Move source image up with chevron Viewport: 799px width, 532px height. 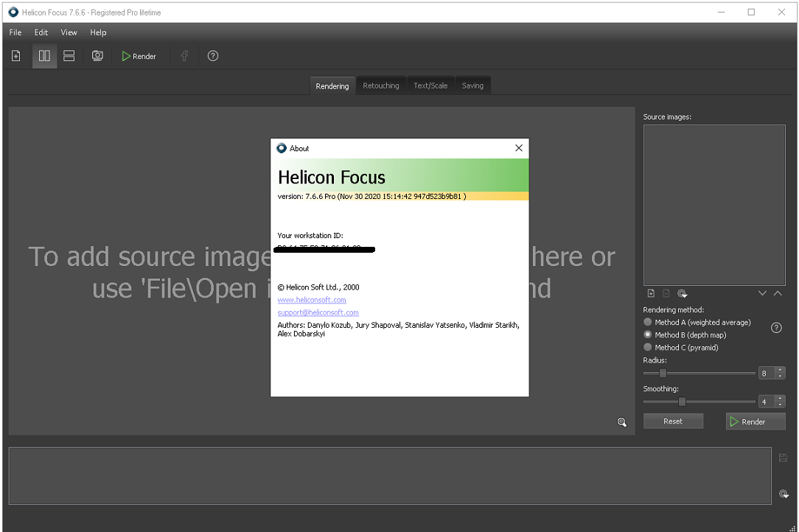tap(778, 293)
